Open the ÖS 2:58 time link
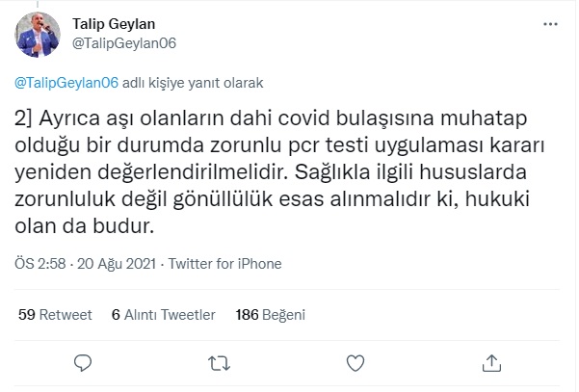This screenshot has width=579, height=392. (35, 264)
